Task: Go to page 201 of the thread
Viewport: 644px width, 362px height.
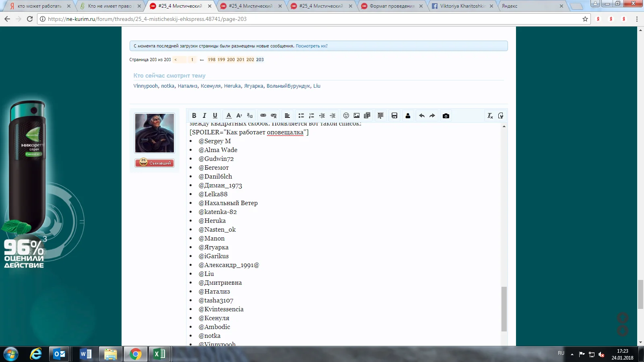Action: pos(241,60)
